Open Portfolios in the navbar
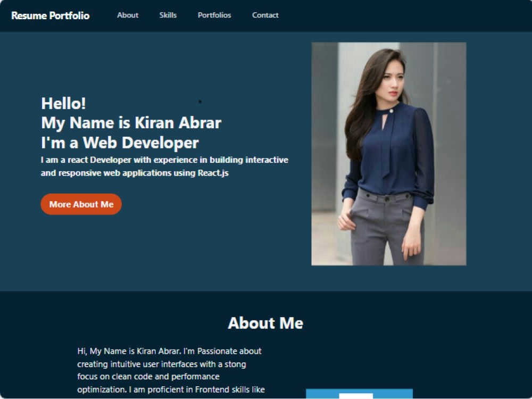The image size is (532, 399). click(214, 15)
